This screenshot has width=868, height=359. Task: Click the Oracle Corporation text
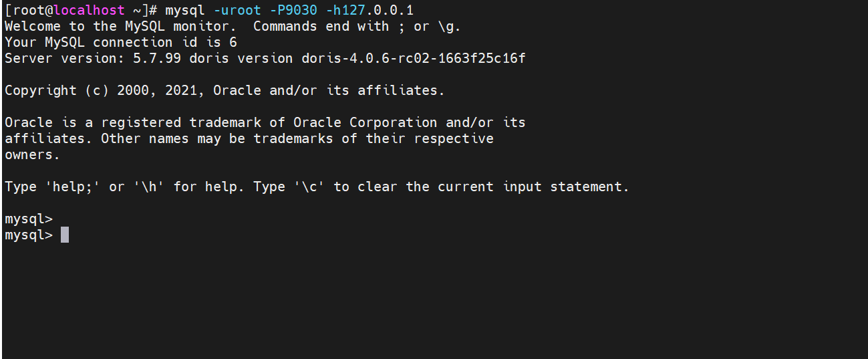pyautogui.click(x=366, y=123)
